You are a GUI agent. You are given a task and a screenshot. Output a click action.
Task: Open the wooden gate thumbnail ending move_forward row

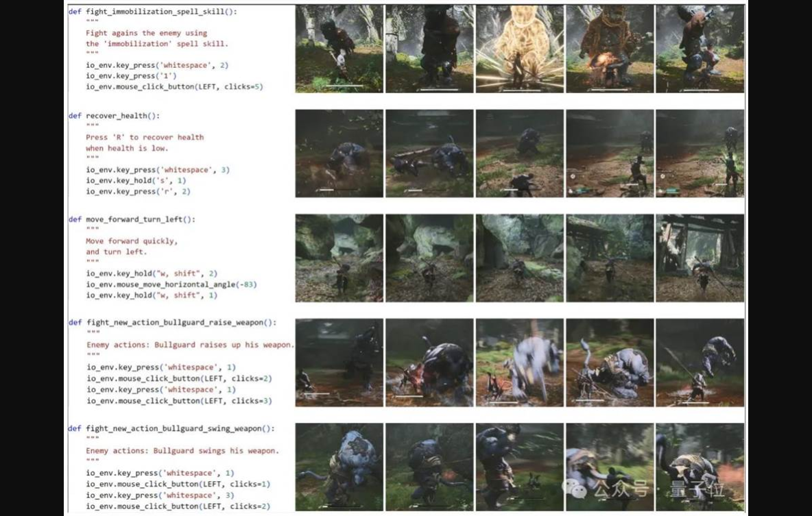(x=700, y=258)
